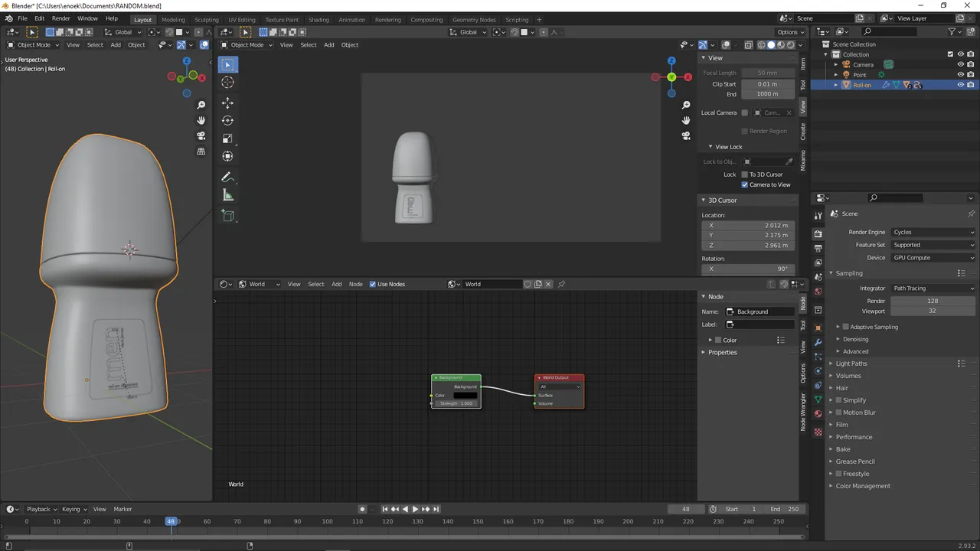Open Material properties tab
Image resolution: width=980 pixels, height=551 pixels.
[x=818, y=414]
